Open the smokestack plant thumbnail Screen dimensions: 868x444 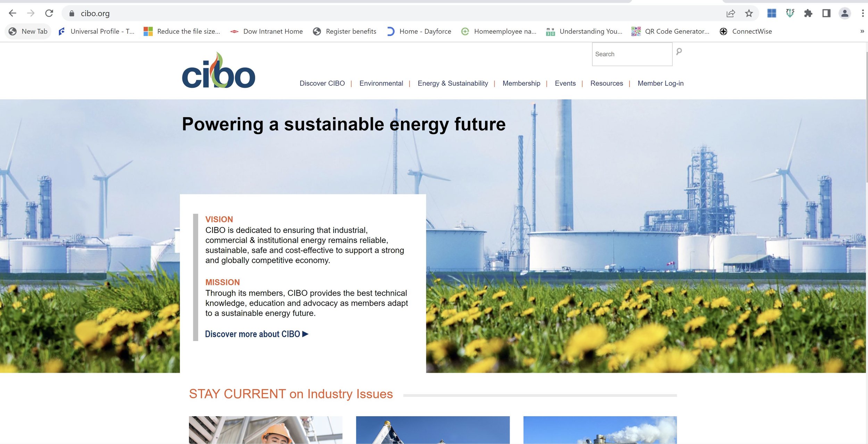[x=600, y=430]
